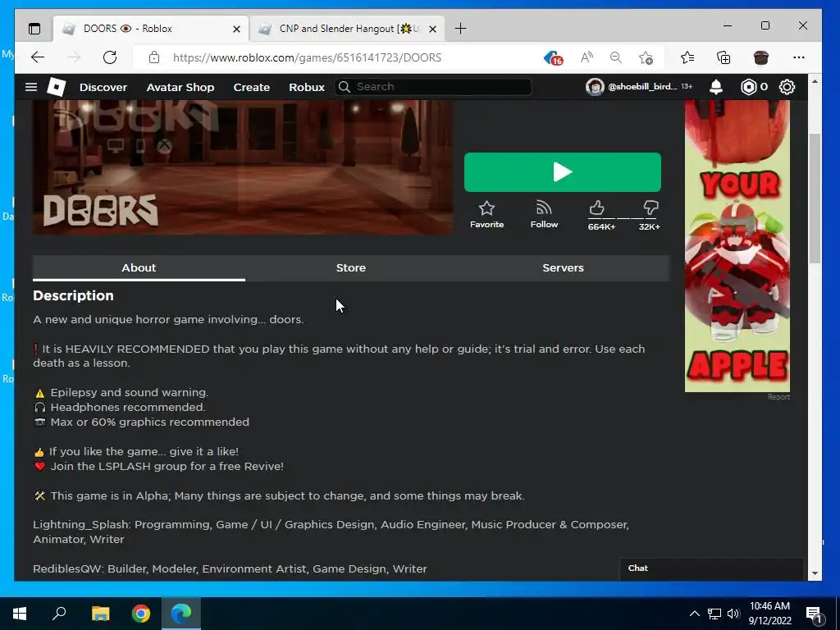Go back in the browser
The width and height of the screenshot is (840, 630).
coord(38,57)
